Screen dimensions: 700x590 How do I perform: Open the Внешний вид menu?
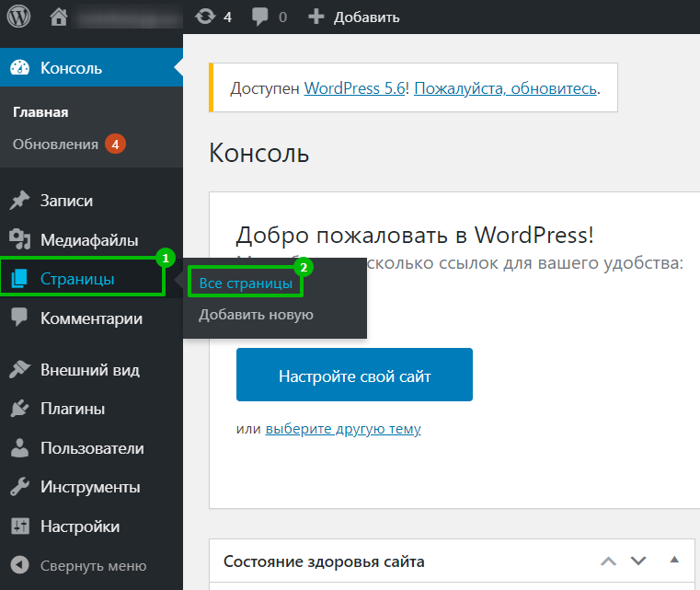click(x=91, y=370)
